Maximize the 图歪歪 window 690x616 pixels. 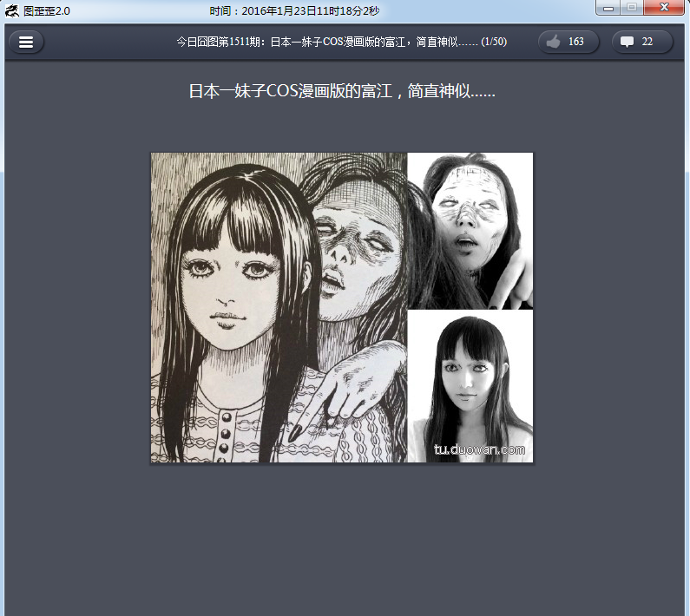632,8
